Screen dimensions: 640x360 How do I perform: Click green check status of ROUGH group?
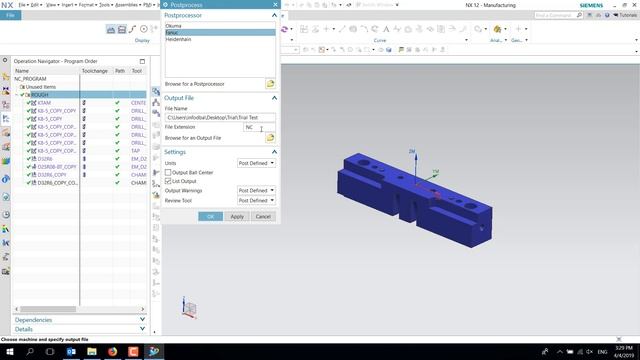(x=22, y=95)
